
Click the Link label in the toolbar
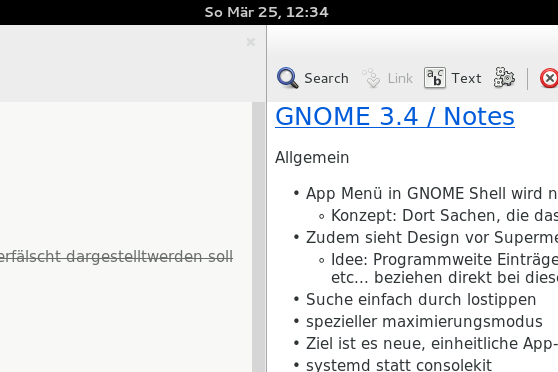[400, 78]
